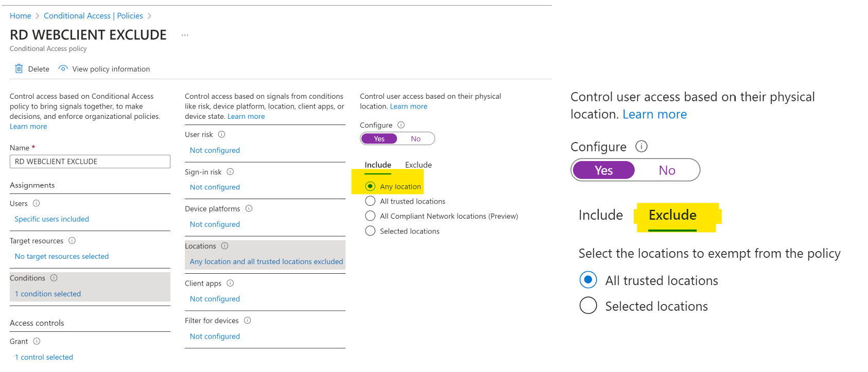Image resolution: width=868 pixels, height=372 pixels.
Task: Click the Delete trash icon
Action: 19,68
